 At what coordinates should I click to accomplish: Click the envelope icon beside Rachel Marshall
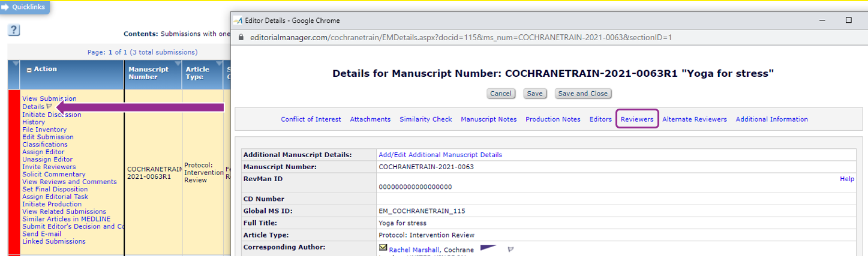(x=383, y=248)
